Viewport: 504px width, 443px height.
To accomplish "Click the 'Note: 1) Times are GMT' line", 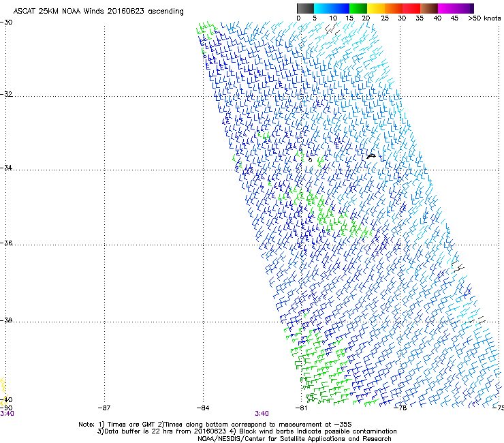I will [215, 425].
